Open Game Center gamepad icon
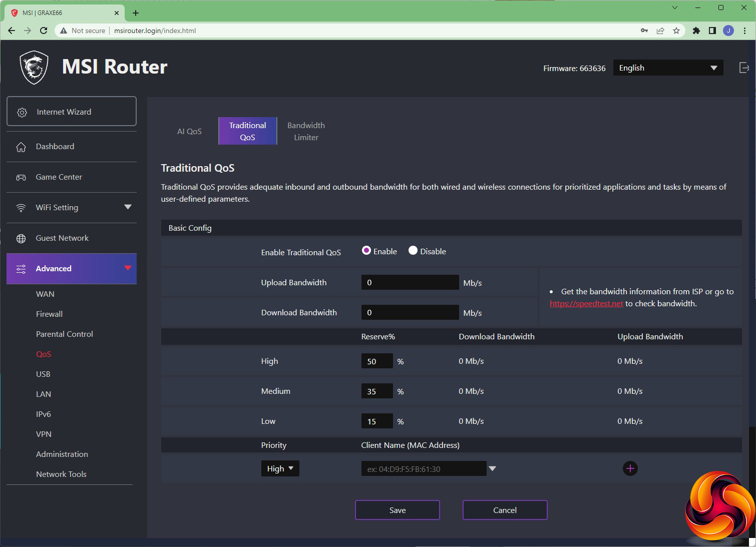Viewport: 756px width, 547px height. 21,177
